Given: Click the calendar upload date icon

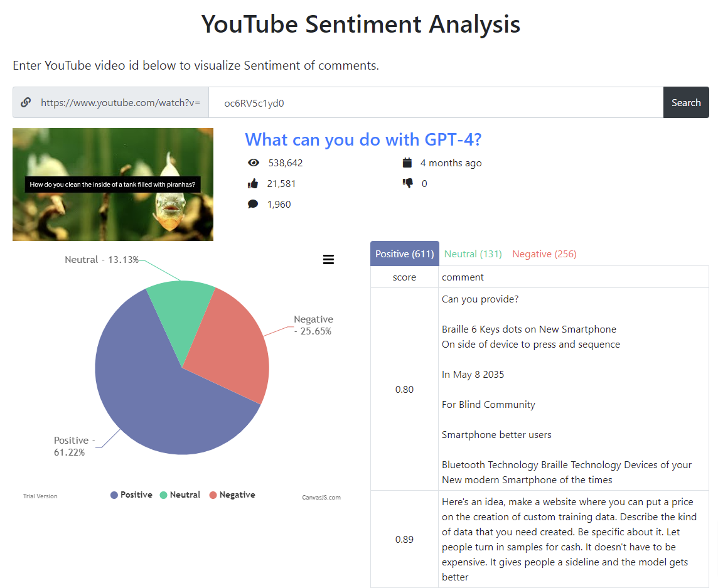Looking at the screenshot, I should click(x=408, y=162).
